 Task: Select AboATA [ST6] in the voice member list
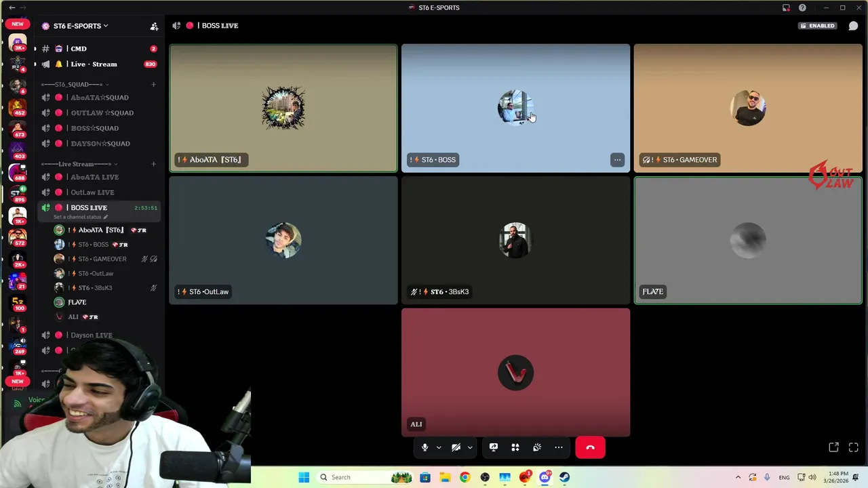click(106, 230)
